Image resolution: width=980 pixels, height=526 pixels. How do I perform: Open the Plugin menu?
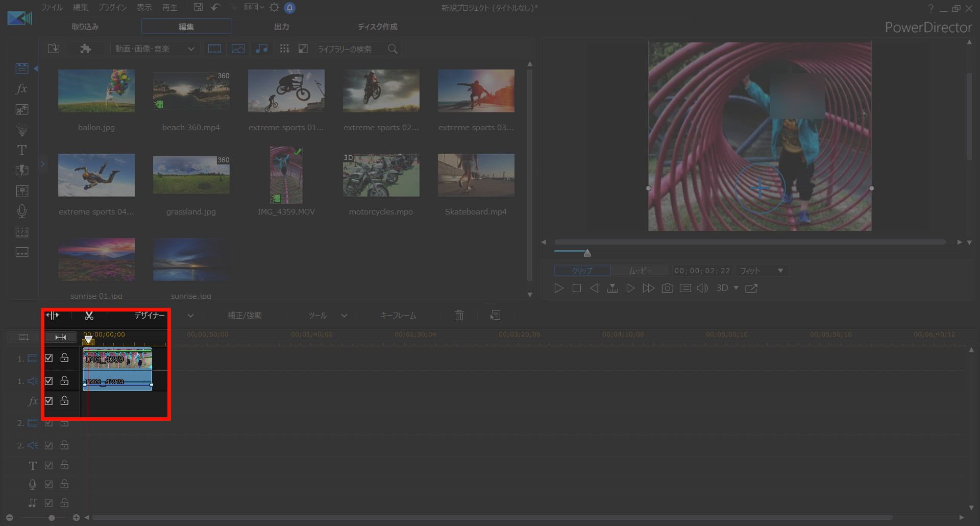coord(112,7)
